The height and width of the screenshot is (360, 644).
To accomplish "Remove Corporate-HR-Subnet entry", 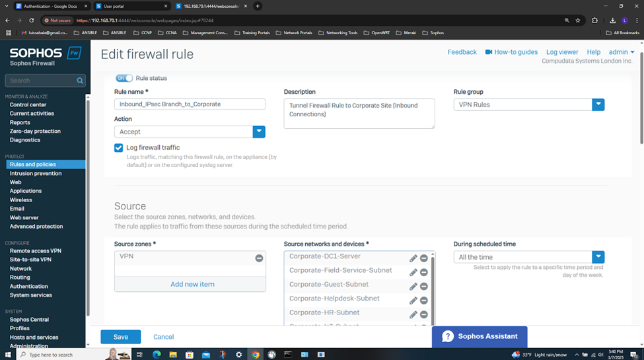I will [424, 315].
